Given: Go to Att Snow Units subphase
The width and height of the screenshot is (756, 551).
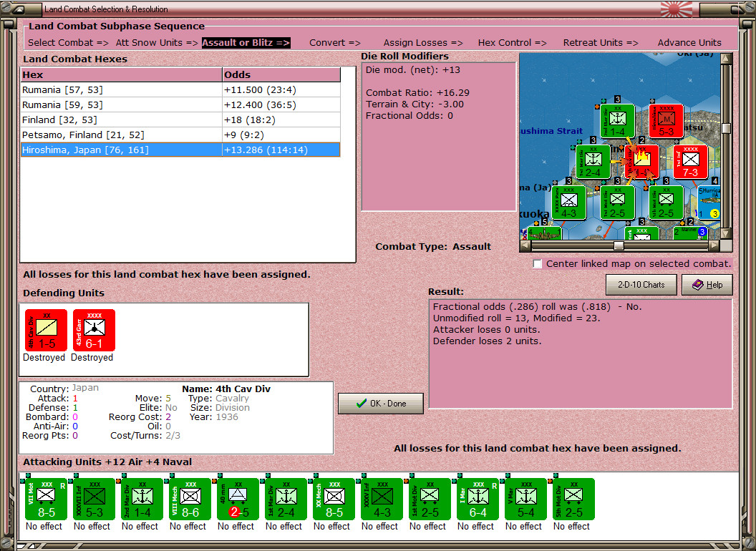Looking at the screenshot, I should [157, 42].
